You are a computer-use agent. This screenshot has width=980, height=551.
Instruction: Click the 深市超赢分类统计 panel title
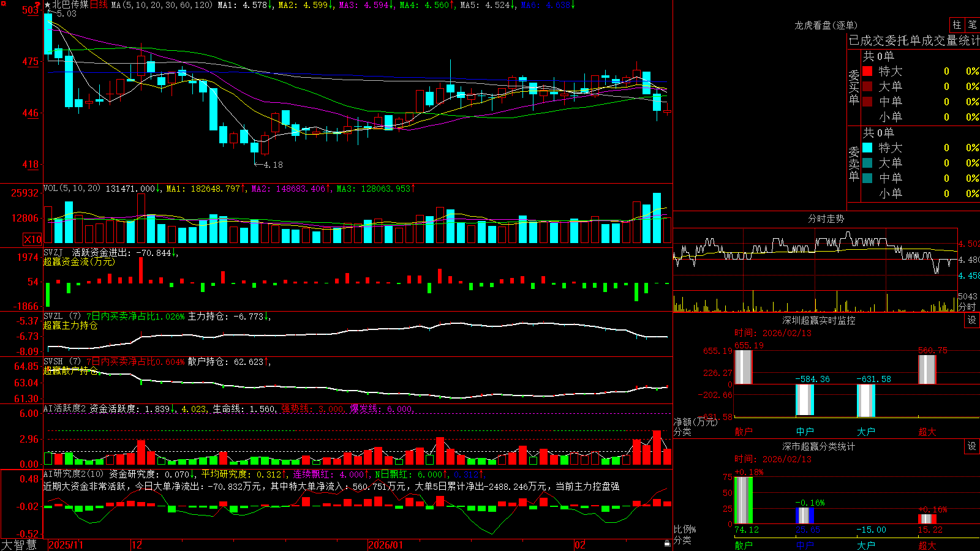(819, 446)
